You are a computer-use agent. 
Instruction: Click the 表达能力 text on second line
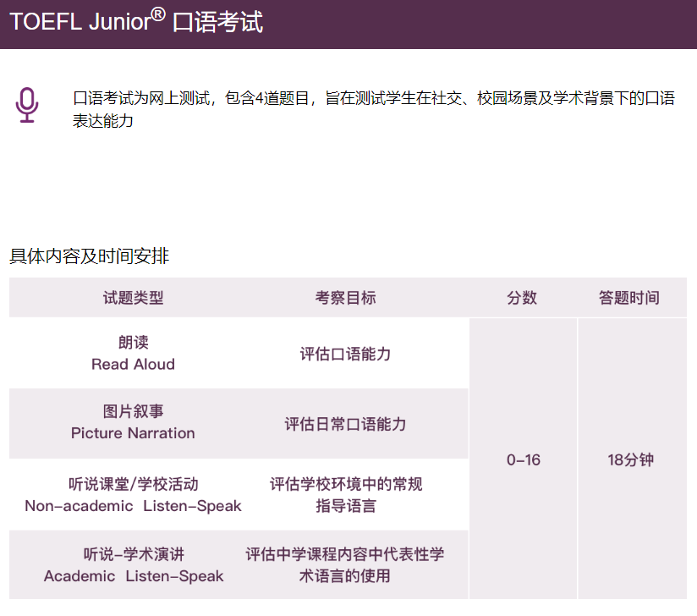click(103, 120)
